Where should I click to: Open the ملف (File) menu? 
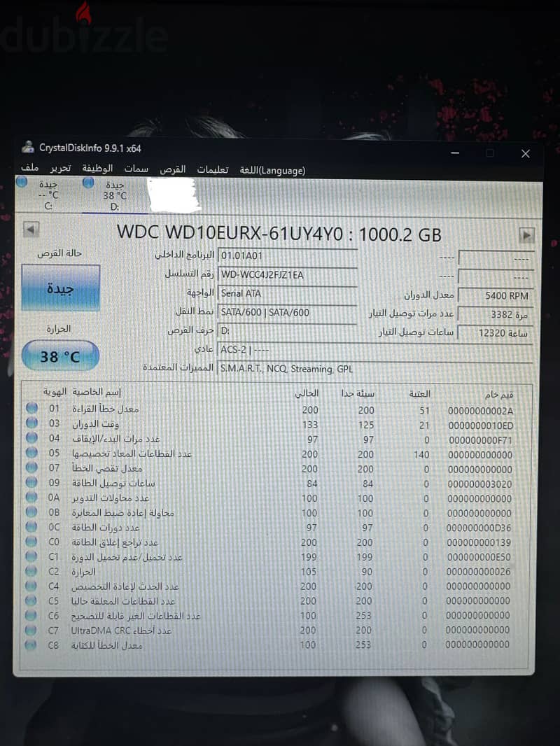(x=29, y=167)
